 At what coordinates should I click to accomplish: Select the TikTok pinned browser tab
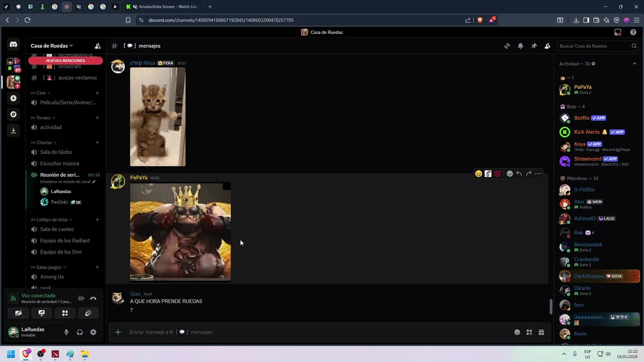click(7, 7)
